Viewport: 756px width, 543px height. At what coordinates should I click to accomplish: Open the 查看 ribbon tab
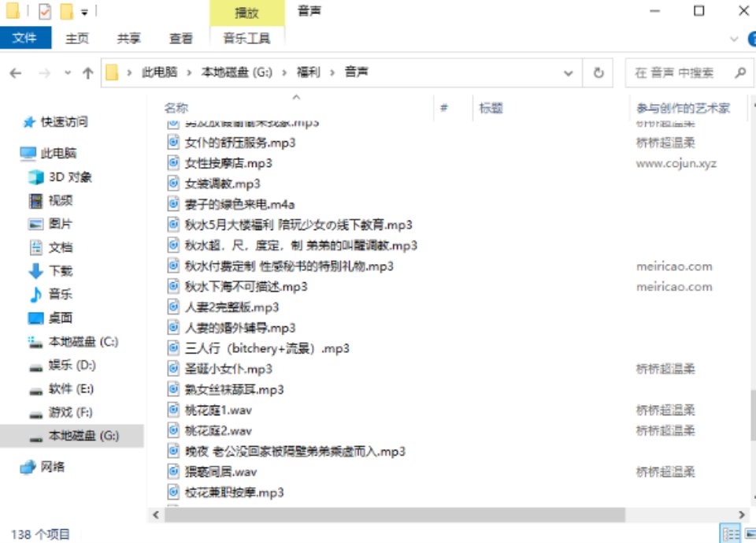point(181,38)
